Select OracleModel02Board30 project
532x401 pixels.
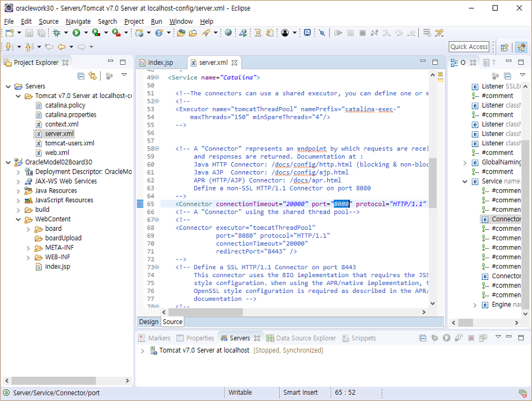[59, 162]
